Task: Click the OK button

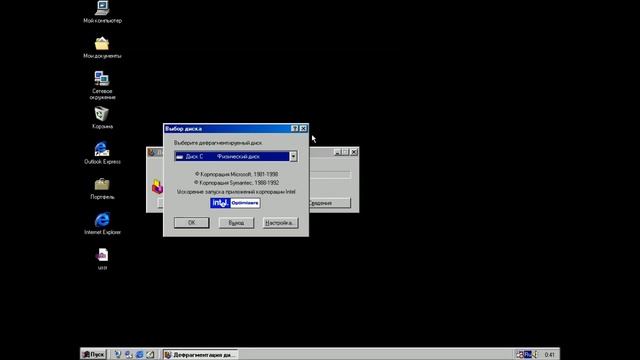Action: [x=191, y=222]
